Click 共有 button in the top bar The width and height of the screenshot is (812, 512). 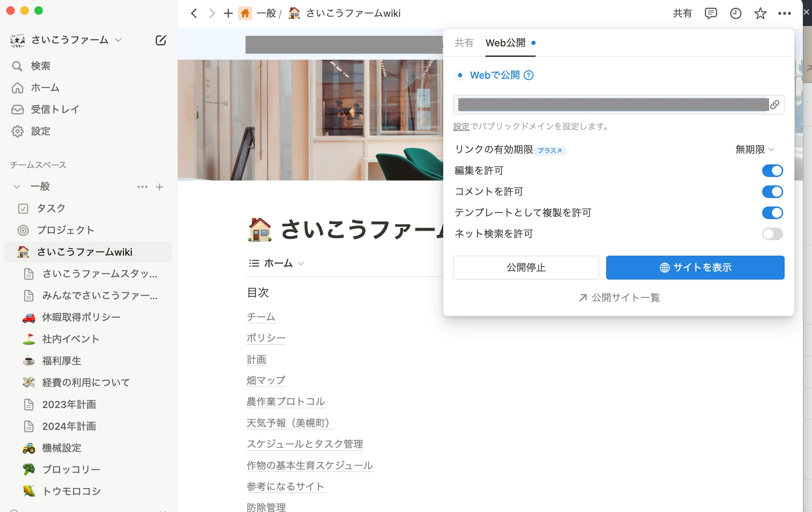(682, 14)
